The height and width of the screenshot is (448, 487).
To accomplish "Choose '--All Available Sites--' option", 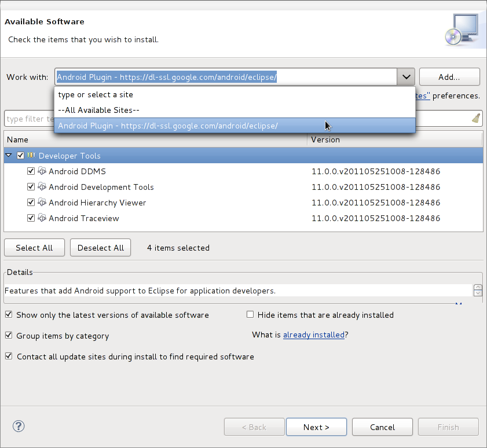I will 235,110.
